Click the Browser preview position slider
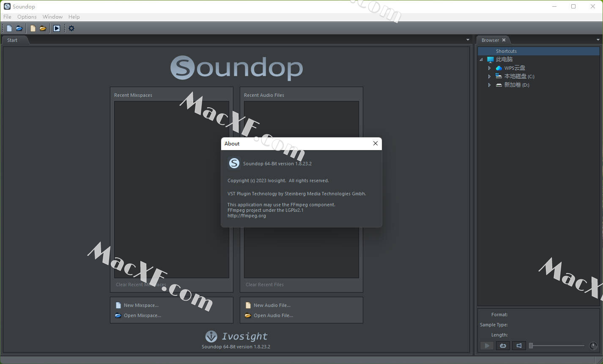This screenshot has width=603, height=364. pos(557,346)
